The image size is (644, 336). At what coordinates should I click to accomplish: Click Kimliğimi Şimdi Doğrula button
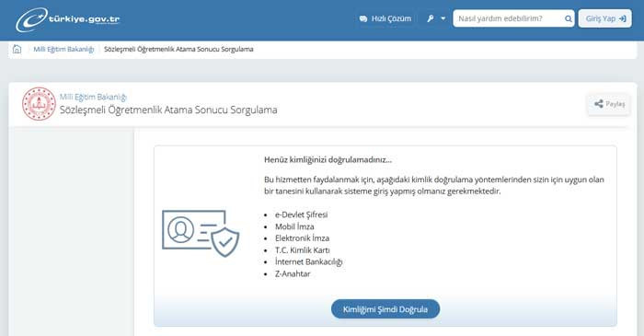[x=385, y=309]
